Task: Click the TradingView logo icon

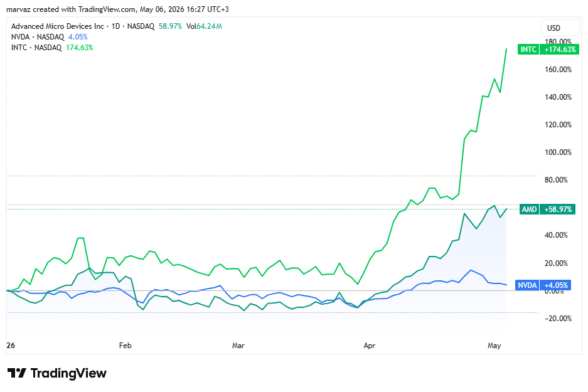Action: pyautogui.click(x=17, y=373)
